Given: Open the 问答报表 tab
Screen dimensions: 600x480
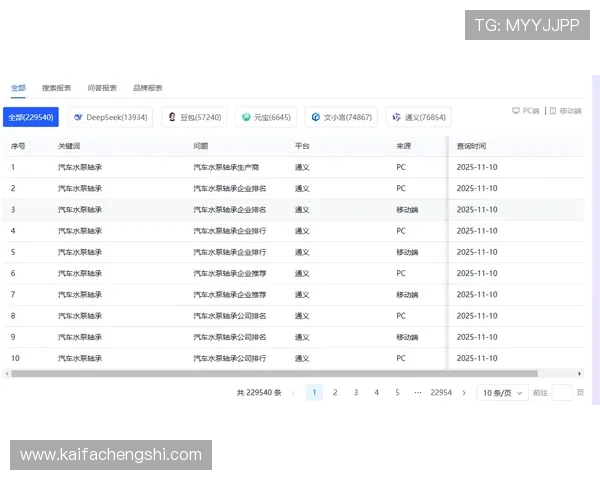Looking at the screenshot, I should (x=102, y=88).
